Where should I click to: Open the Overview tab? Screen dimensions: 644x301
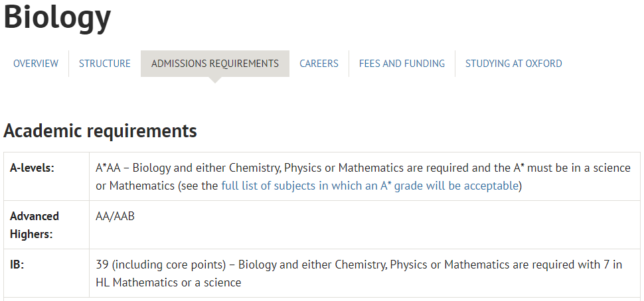[36, 64]
